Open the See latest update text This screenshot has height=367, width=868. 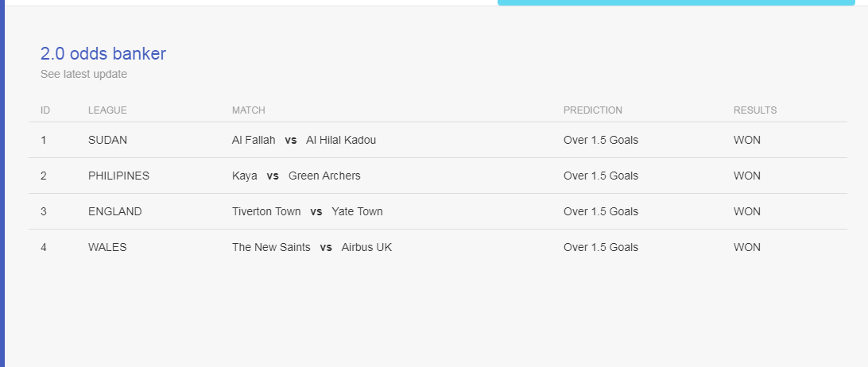(x=83, y=74)
